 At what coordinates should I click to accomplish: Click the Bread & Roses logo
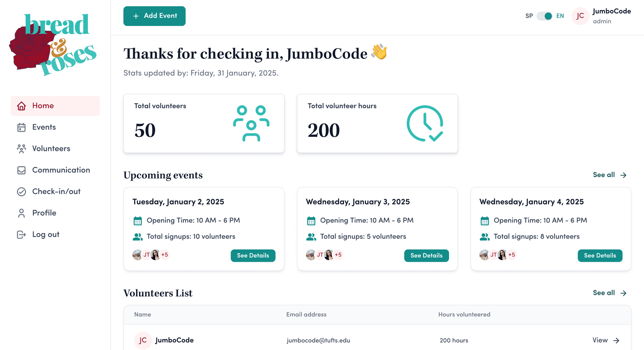(x=53, y=44)
